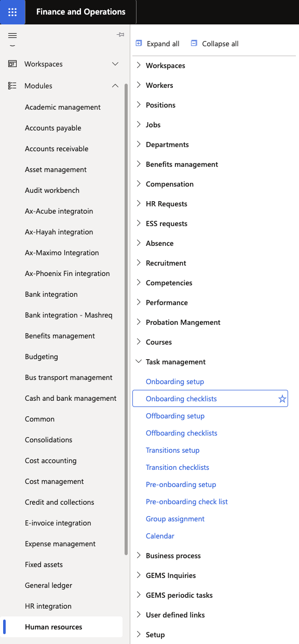Select the Credit and collections module
Screen dimensions: 299x644
coord(60,502)
